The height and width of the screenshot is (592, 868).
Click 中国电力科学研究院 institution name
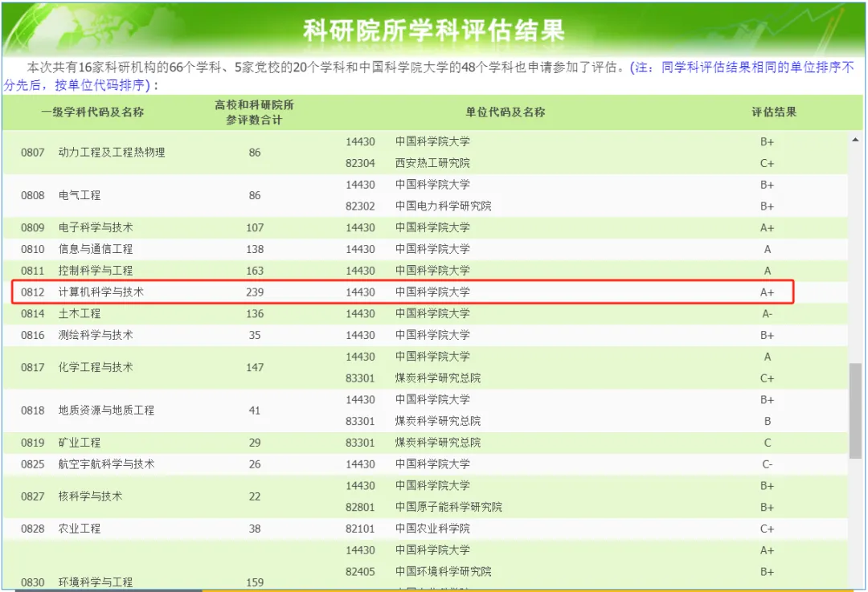click(x=443, y=206)
